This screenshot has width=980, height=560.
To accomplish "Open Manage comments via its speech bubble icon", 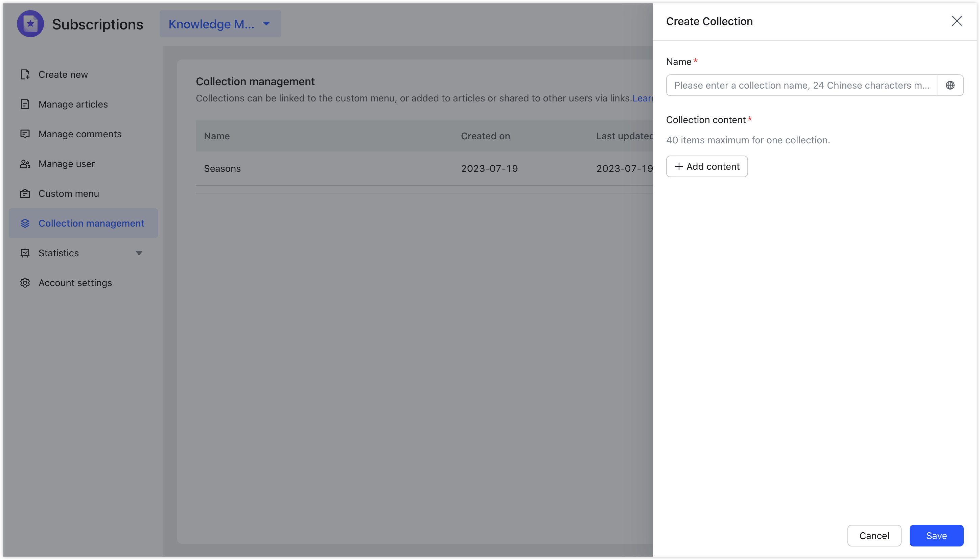I will pyautogui.click(x=25, y=134).
